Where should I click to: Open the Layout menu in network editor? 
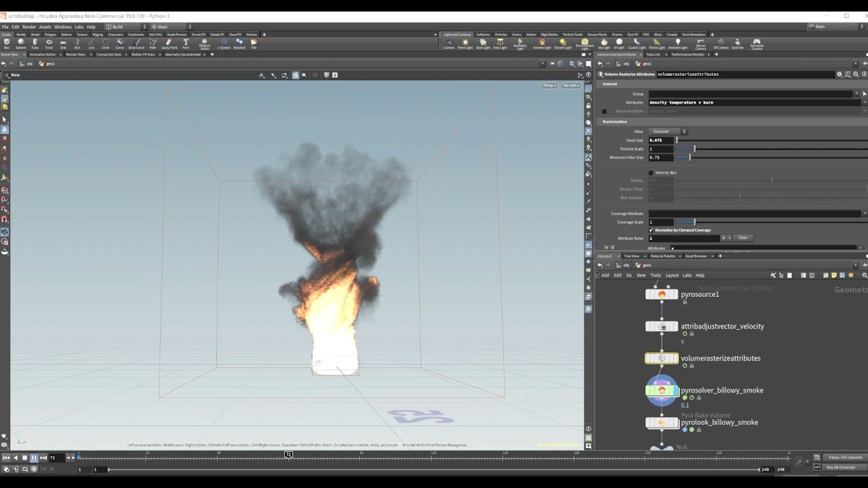(x=672, y=275)
